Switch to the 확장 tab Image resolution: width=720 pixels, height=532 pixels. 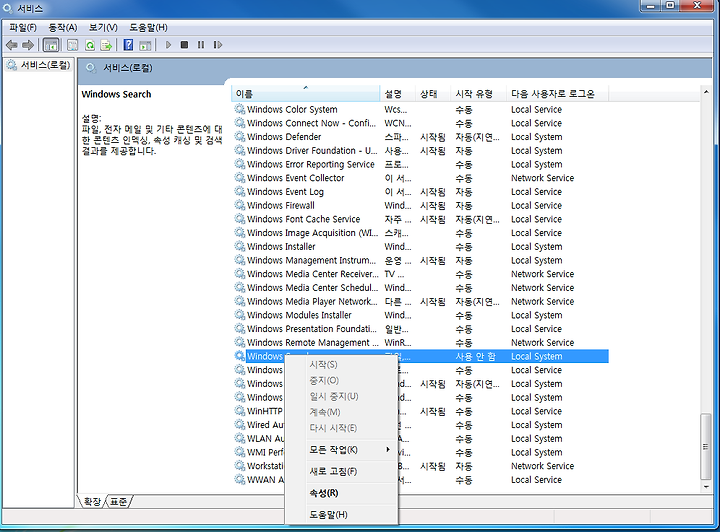[x=92, y=502]
